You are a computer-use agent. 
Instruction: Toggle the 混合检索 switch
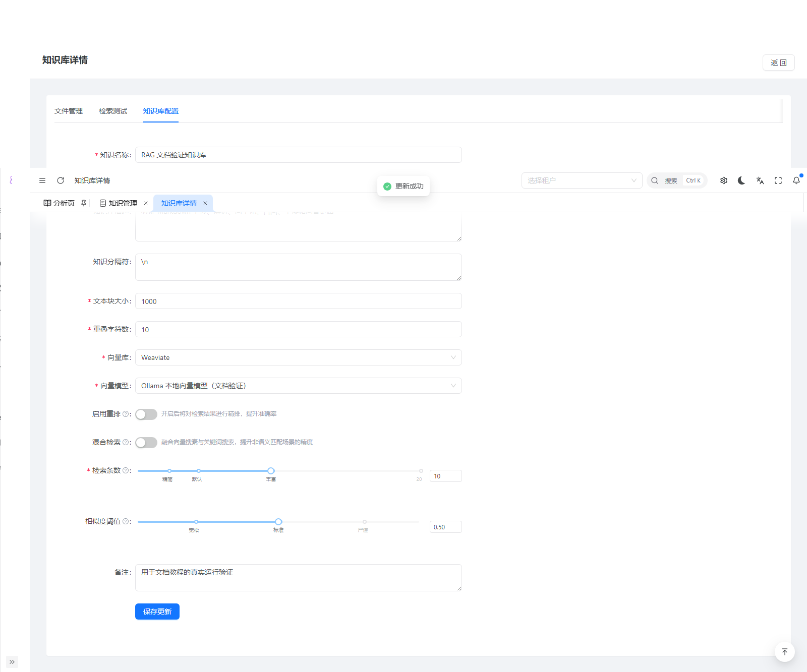146,443
